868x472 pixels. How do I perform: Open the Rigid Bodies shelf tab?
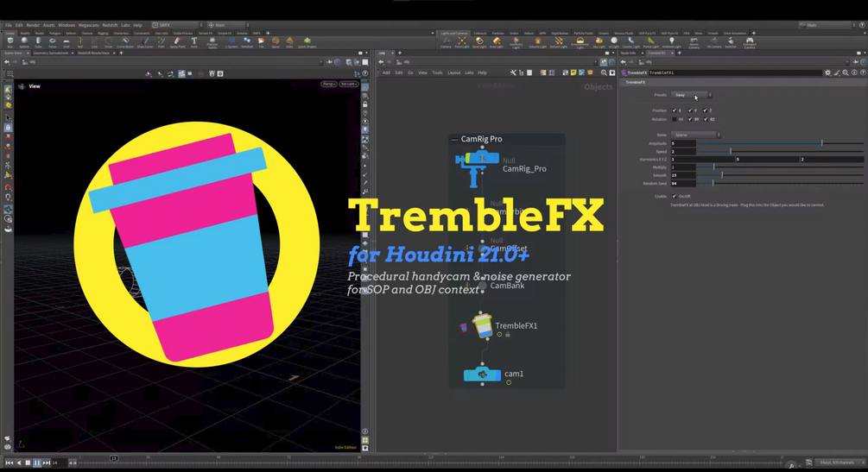560,33
